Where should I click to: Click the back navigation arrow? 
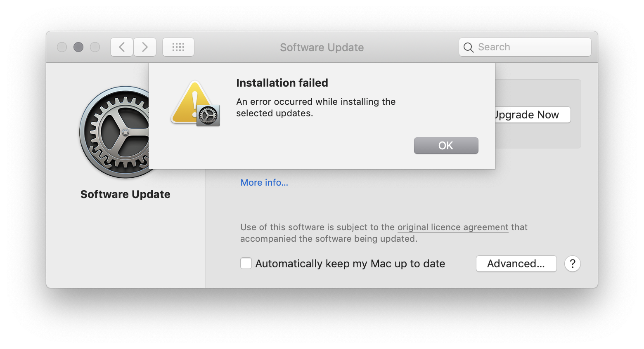tap(121, 47)
